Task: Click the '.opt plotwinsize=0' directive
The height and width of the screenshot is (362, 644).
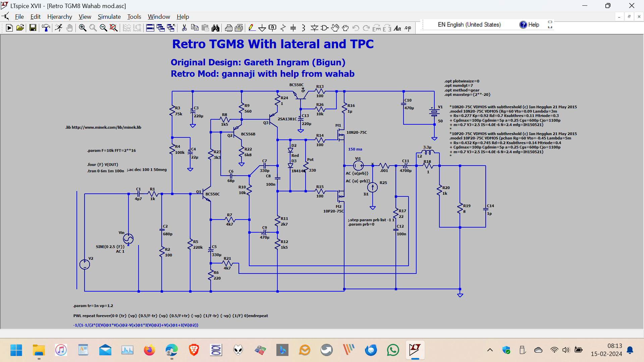Action: [x=462, y=81]
